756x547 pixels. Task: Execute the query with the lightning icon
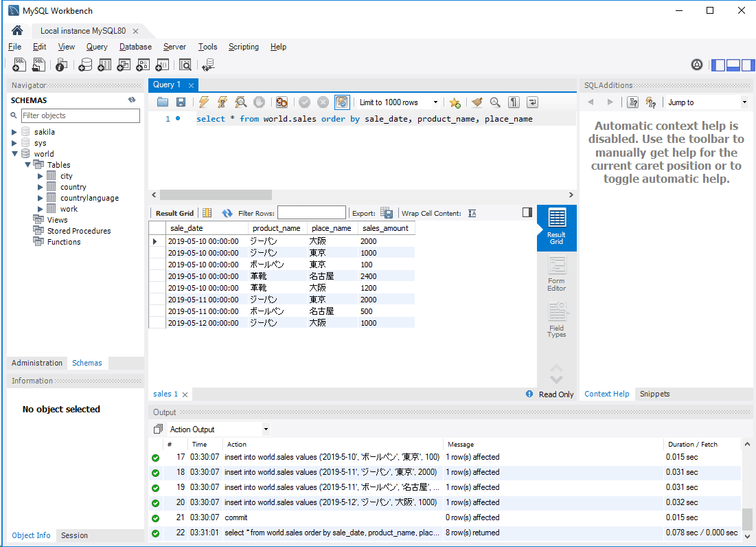click(204, 102)
